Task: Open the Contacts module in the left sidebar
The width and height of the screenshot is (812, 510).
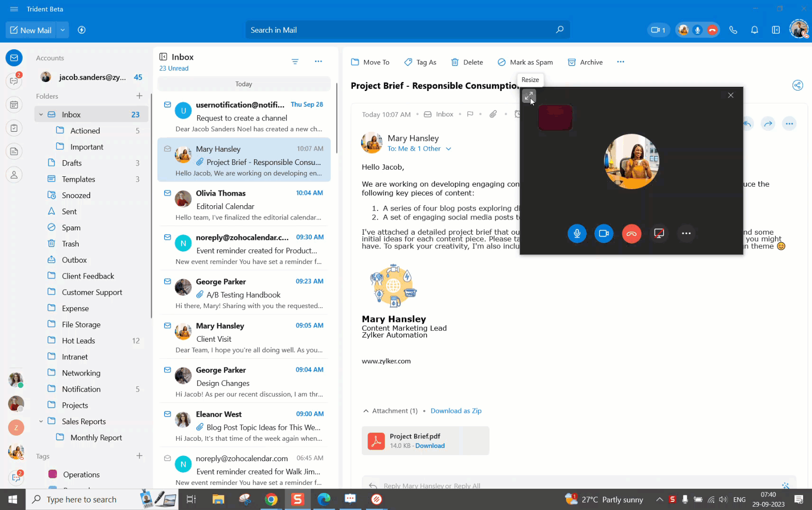Action: coord(14,174)
